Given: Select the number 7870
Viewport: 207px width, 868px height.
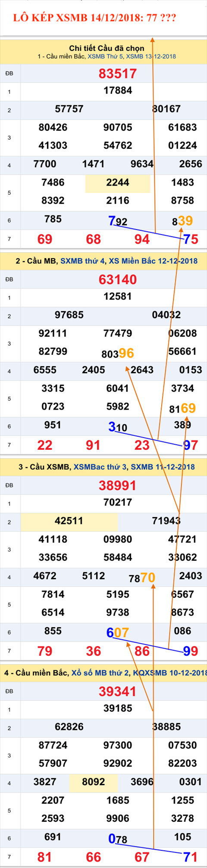Looking at the screenshot, I should (x=142, y=578).
